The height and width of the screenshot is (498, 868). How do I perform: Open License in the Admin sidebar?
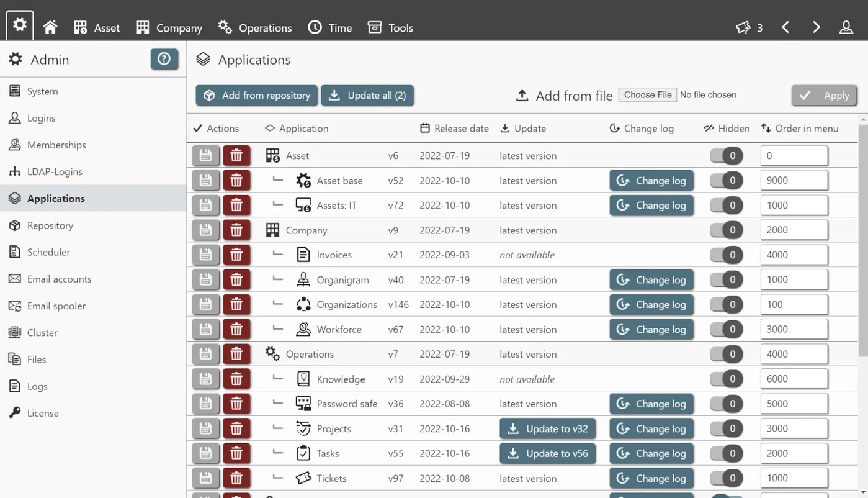(x=93, y=413)
